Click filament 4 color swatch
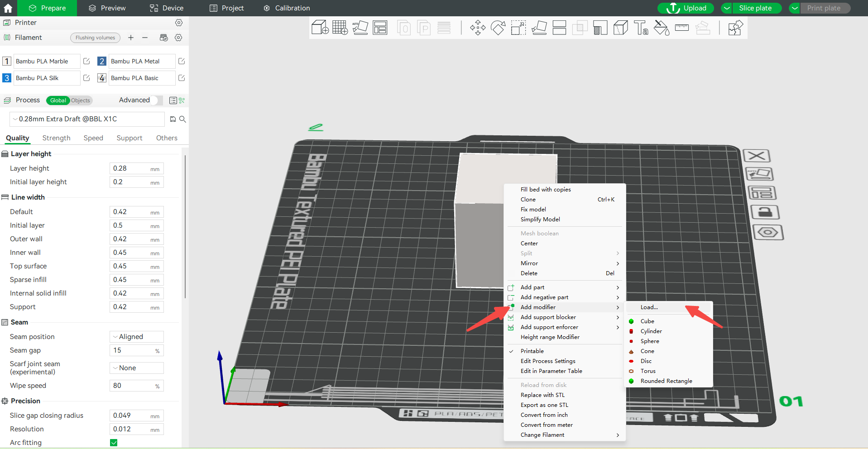The width and height of the screenshot is (868, 449). [x=102, y=78]
